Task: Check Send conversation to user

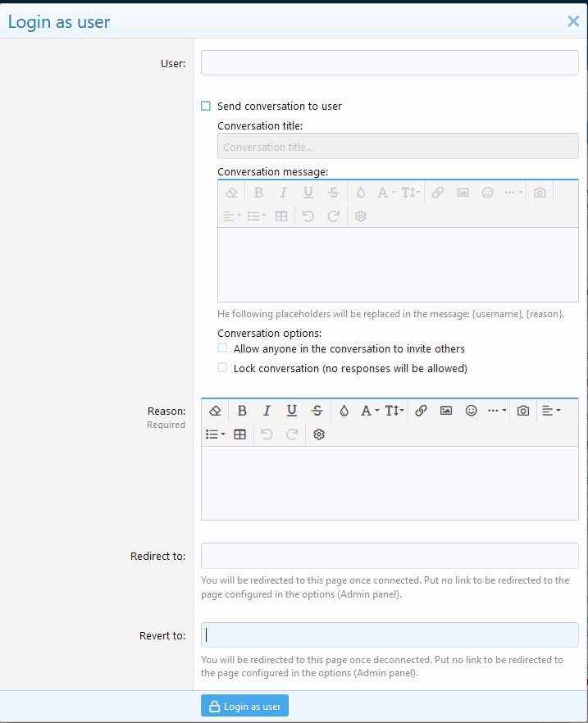Action: [206, 106]
